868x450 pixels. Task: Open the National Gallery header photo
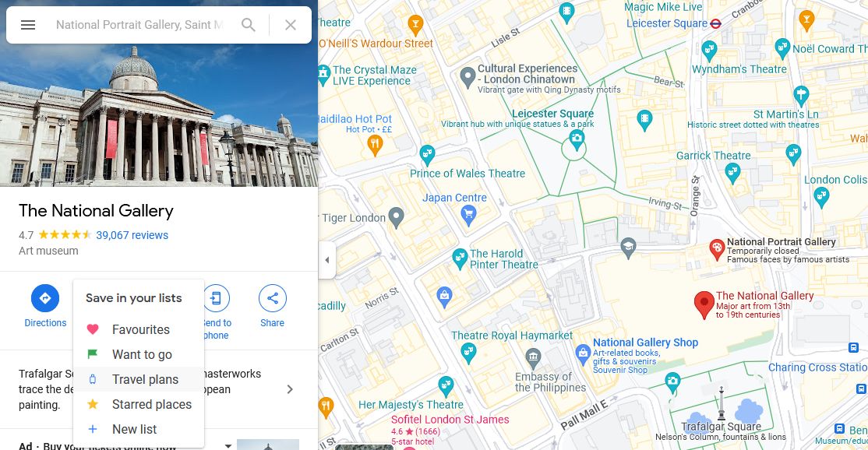pyautogui.click(x=159, y=115)
